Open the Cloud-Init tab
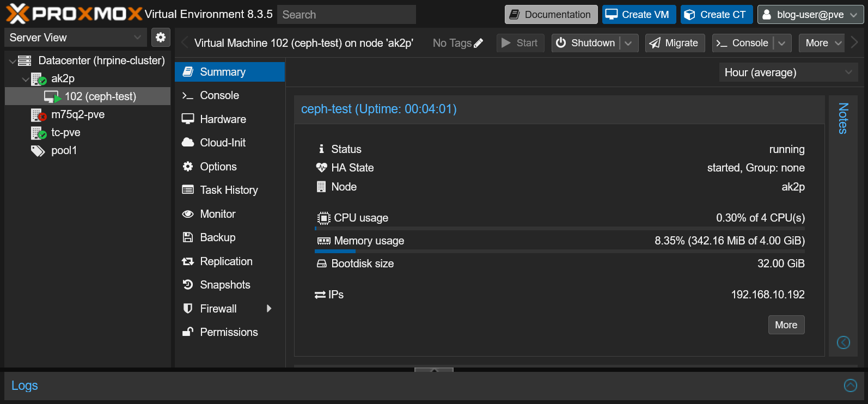This screenshot has height=404, width=868. pos(230,143)
